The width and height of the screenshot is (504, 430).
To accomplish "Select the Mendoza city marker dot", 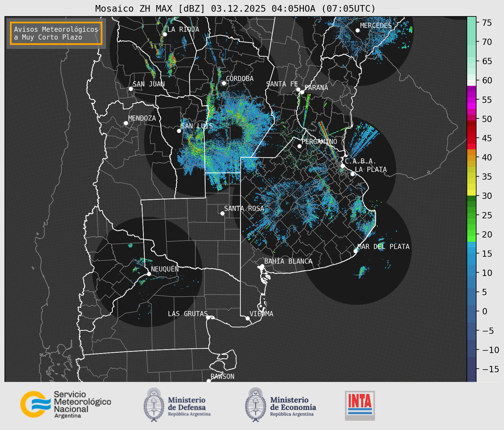I will coord(126,123).
